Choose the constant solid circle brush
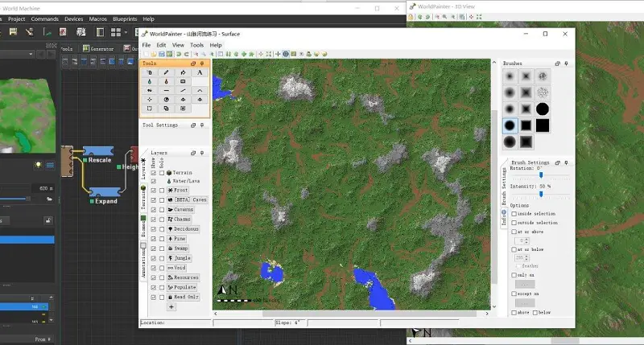644x345 pixels. tap(543, 109)
